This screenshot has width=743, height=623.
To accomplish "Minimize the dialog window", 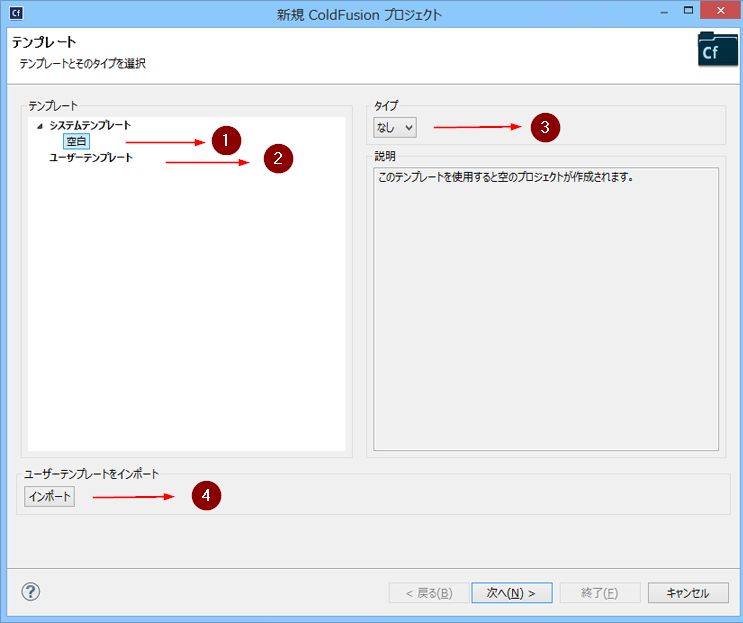I will (x=664, y=12).
